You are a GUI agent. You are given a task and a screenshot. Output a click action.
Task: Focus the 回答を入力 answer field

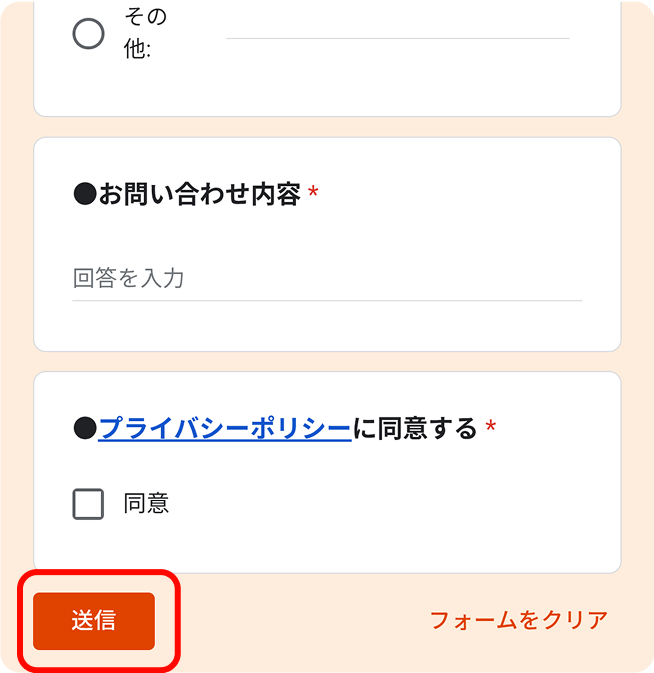click(327, 278)
